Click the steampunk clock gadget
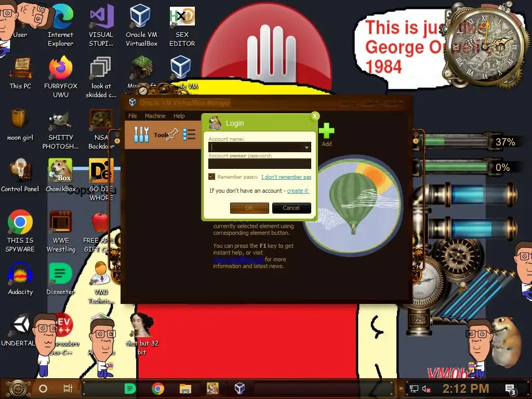Image resolution: width=532 pixels, height=399 pixels. [485, 47]
